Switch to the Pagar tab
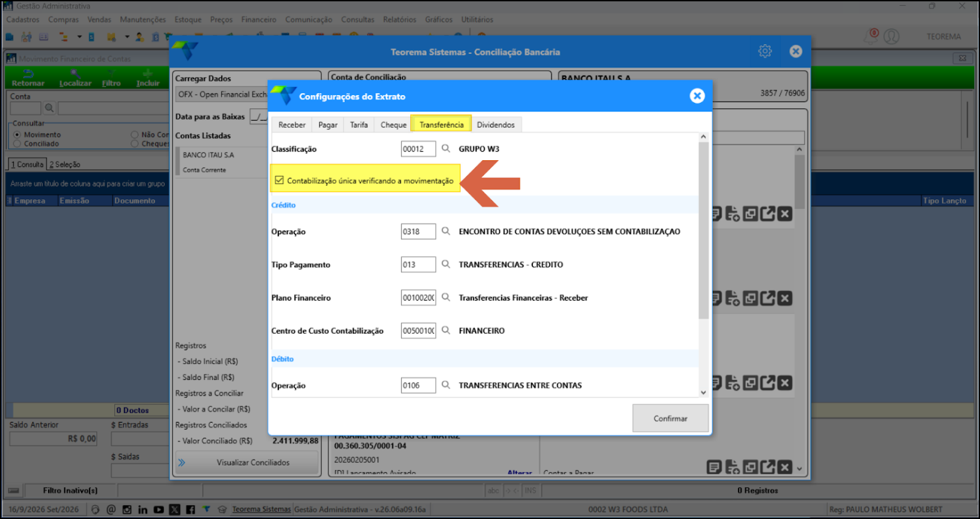980x519 pixels. click(328, 125)
